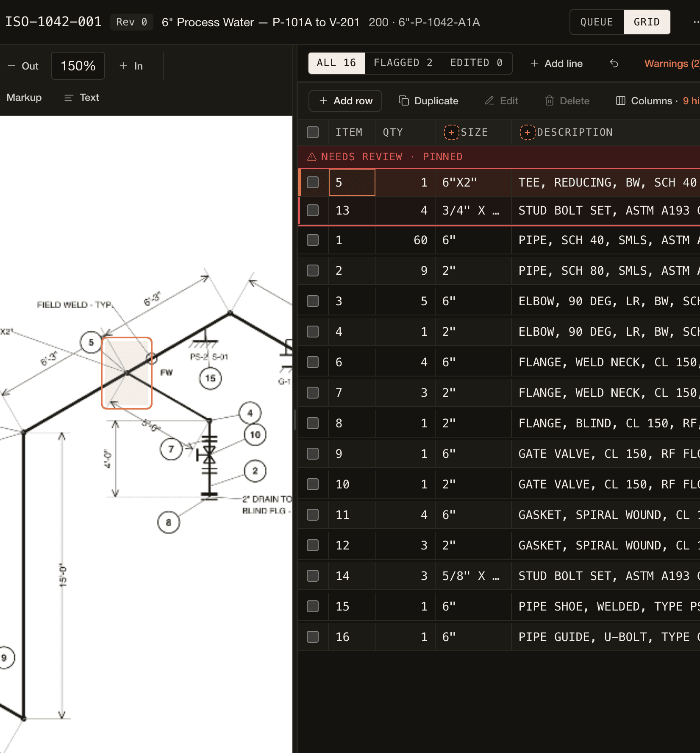700x753 pixels.
Task: Open the Warnings link
Action: [672, 64]
